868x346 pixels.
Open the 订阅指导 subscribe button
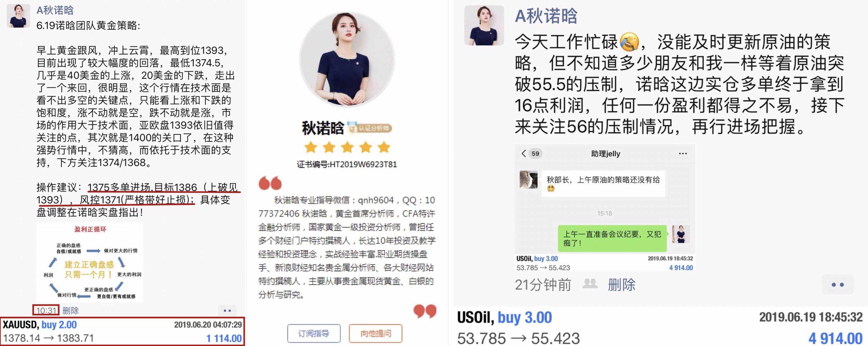[314, 333]
